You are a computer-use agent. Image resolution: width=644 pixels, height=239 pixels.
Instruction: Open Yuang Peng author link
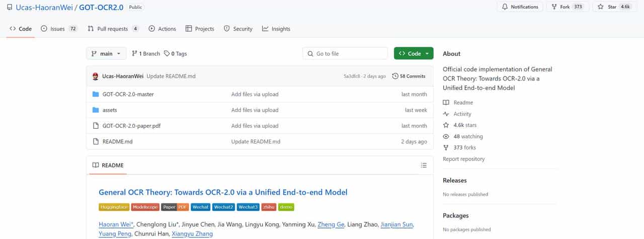114,233
